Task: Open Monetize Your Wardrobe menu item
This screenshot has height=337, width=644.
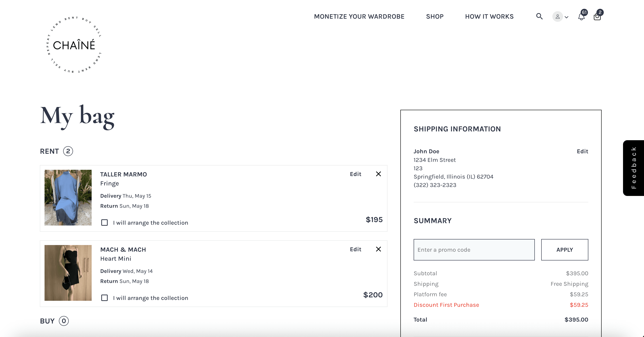Action: click(359, 17)
